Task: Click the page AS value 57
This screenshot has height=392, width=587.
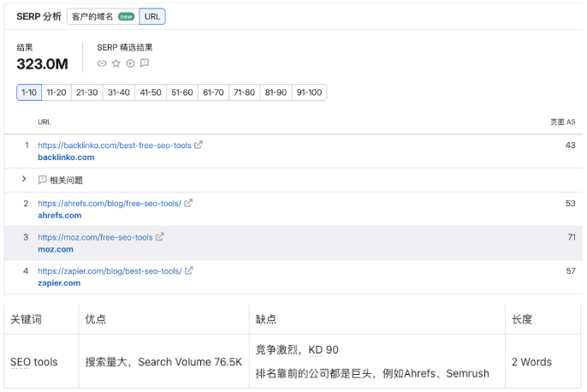Action: (x=571, y=271)
